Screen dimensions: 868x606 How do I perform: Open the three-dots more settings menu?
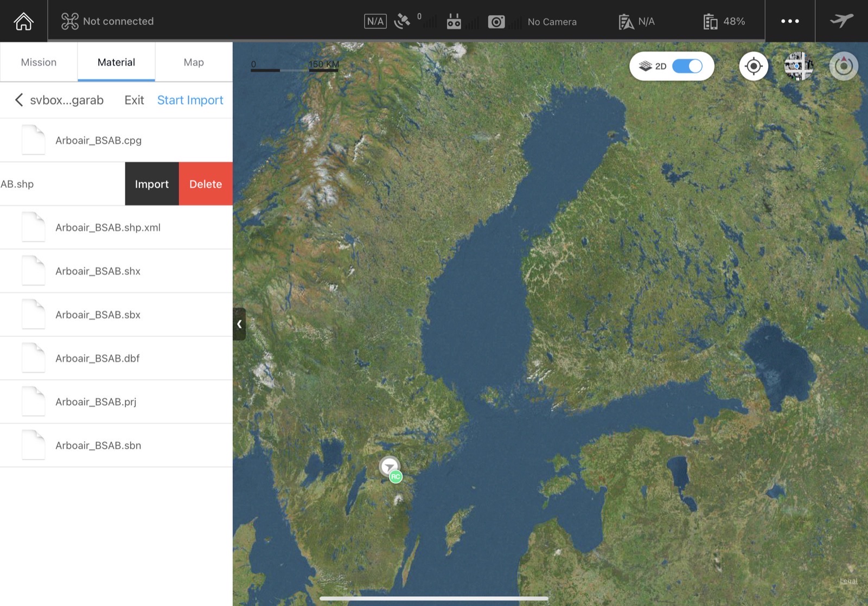click(790, 21)
